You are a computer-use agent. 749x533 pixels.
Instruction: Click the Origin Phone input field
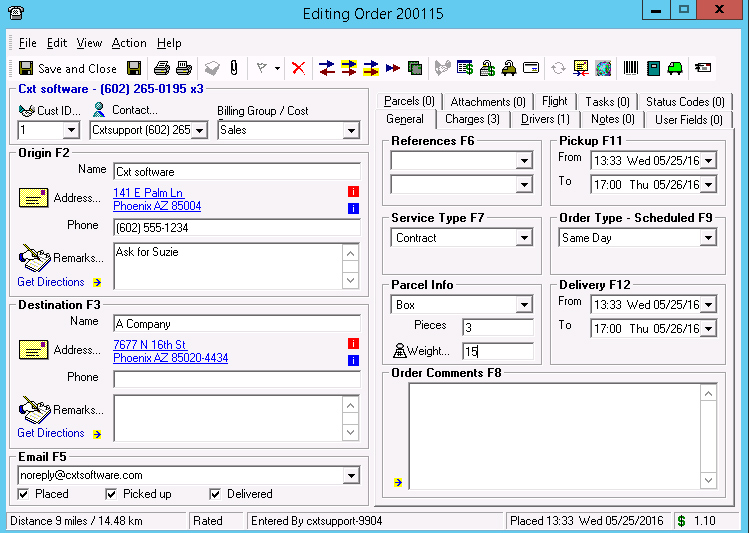(x=237, y=228)
